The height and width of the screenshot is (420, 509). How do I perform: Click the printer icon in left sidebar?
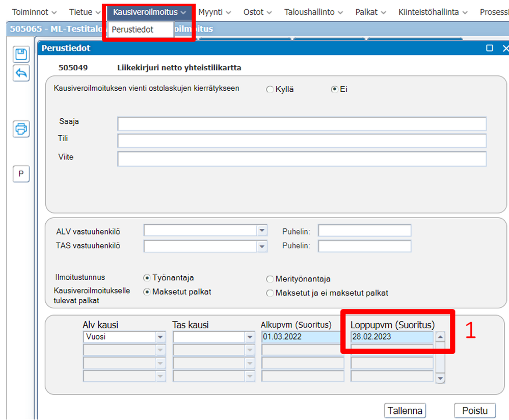click(x=21, y=129)
